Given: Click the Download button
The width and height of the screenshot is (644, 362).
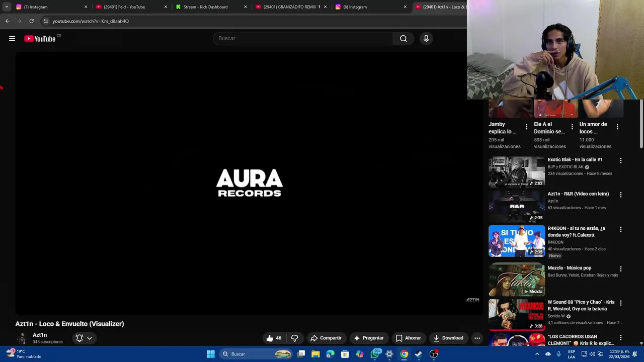Looking at the screenshot, I should click(x=448, y=338).
